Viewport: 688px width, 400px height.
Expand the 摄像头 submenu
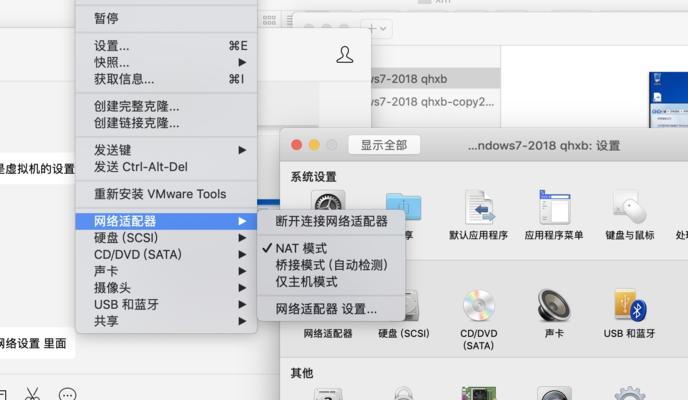pos(166,288)
